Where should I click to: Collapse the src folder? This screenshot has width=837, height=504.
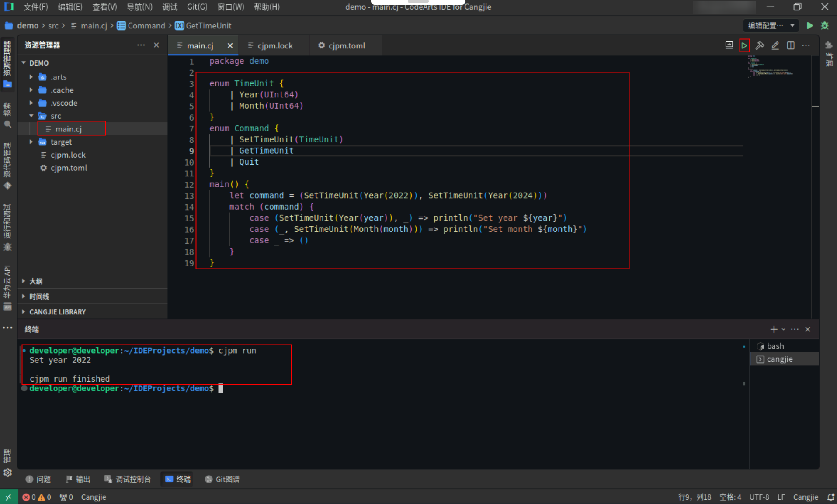coord(31,116)
